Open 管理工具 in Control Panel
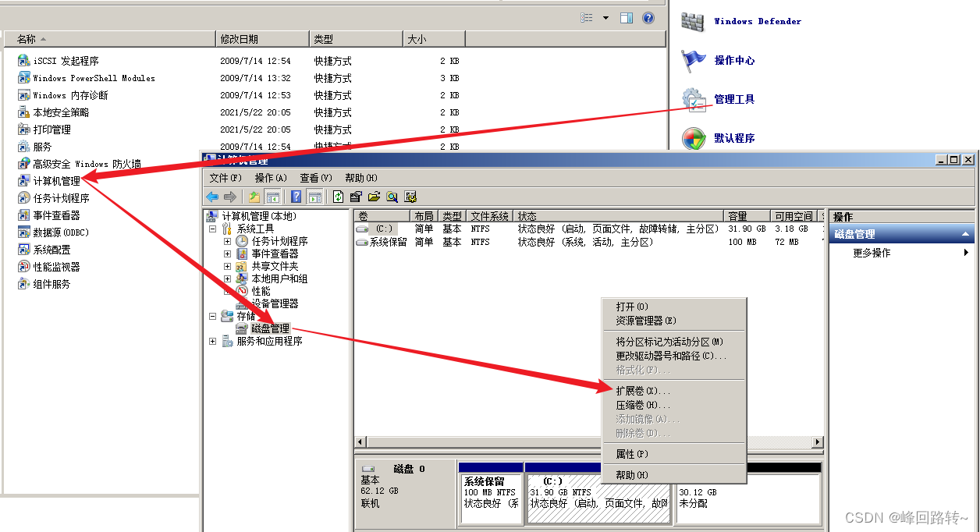Image resolution: width=980 pixels, height=532 pixels. pos(734,99)
